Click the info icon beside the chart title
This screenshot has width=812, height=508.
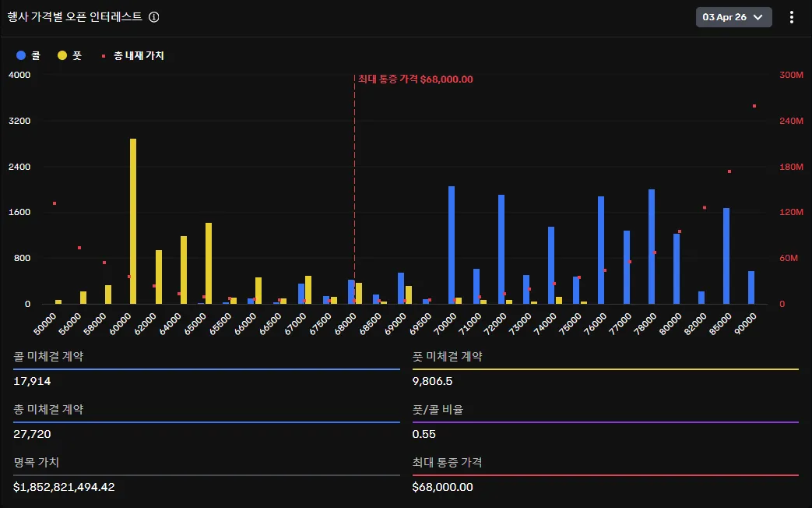(x=154, y=17)
